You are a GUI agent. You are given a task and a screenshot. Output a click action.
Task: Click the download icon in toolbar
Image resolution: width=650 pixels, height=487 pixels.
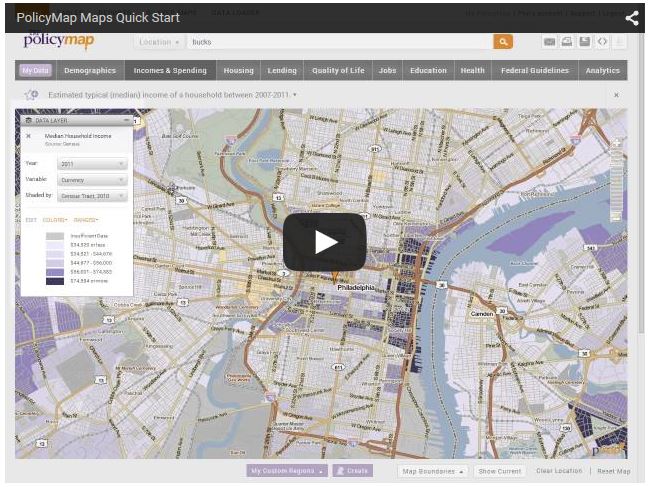point(620,41)
